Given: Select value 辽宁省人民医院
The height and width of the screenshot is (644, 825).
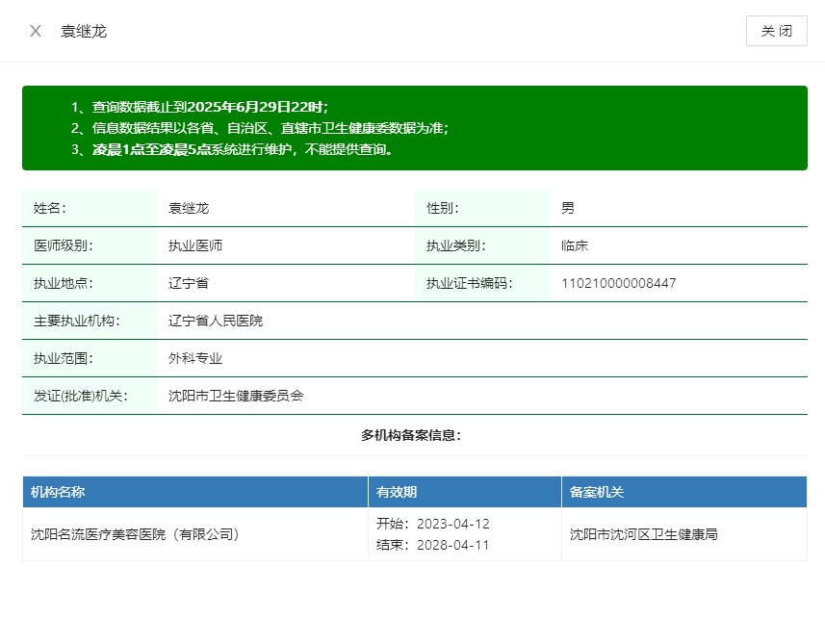Looking at the screenshot, I should [216, 321].
